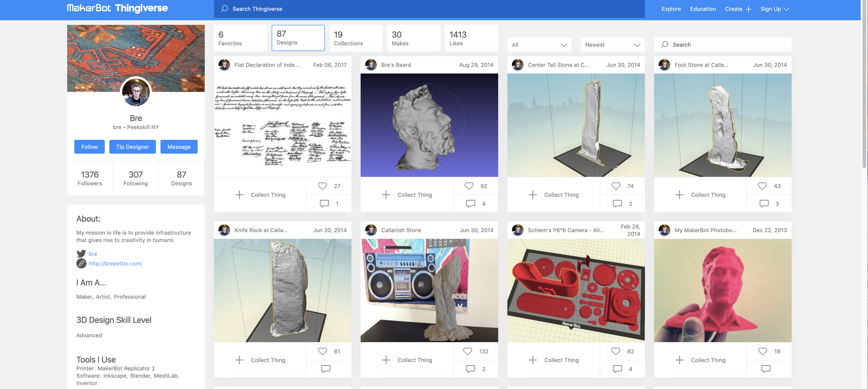The width and height of the screenshot is (868, 389).
Task: Open comment bubble on Foot Stone card
Action: pos(764,204)
